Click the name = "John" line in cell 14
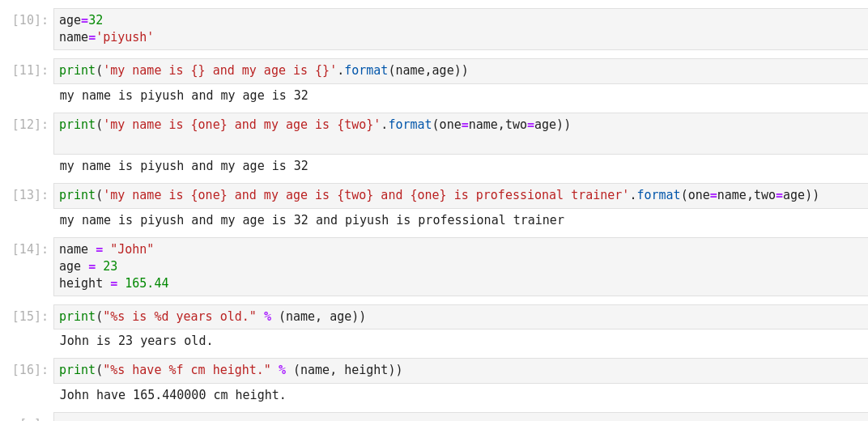This screenshot has width=868, height=421. 106,249
